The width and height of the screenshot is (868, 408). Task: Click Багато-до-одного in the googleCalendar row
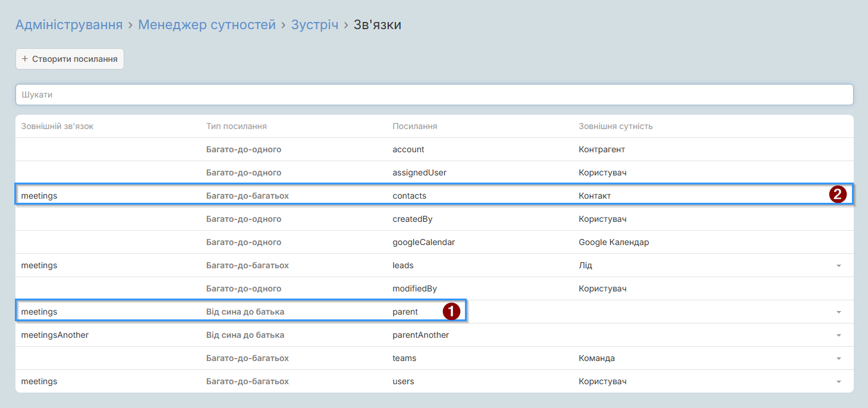(x=244, y=242)
